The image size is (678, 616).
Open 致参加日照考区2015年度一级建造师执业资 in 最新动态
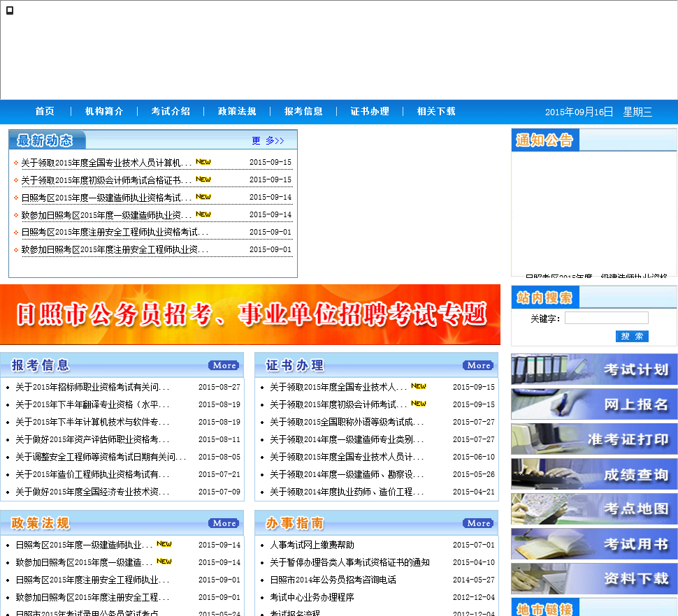106,215
